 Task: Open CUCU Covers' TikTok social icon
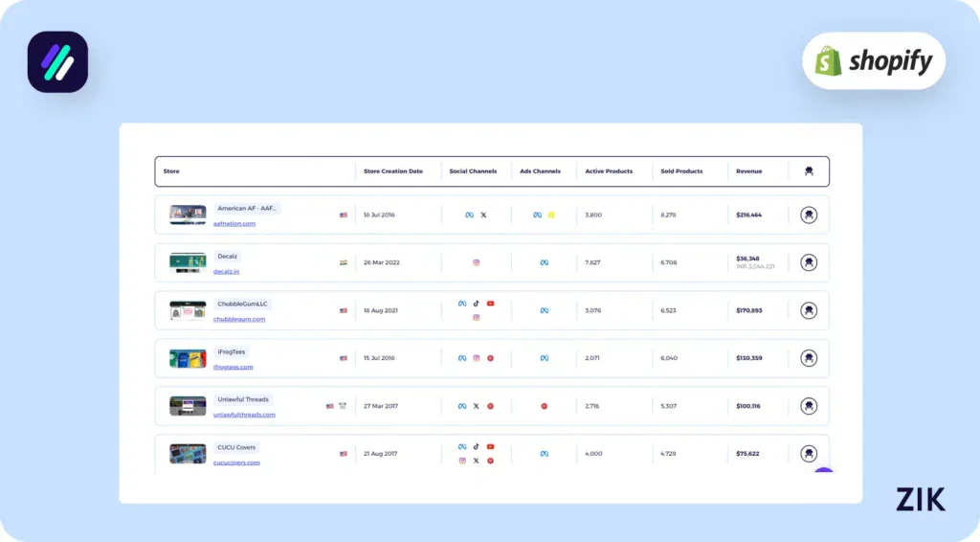pyautogui.click(x=477, y=447)
